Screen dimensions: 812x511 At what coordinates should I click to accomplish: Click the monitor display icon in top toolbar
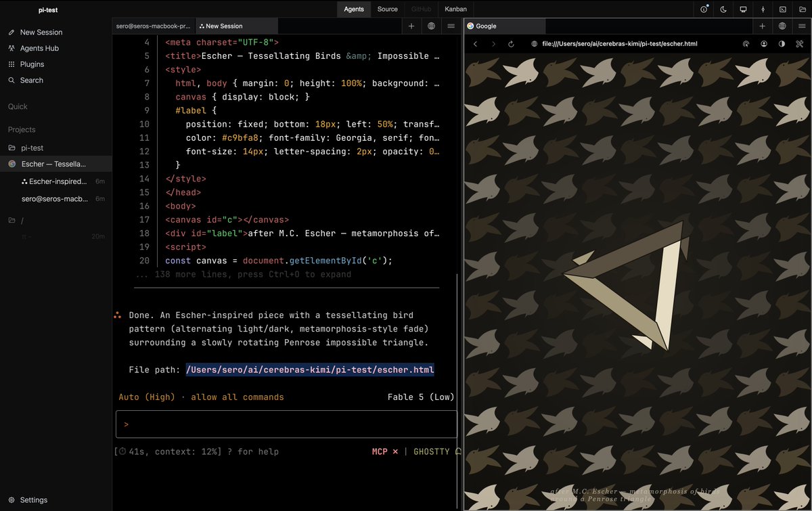(743, 9)
